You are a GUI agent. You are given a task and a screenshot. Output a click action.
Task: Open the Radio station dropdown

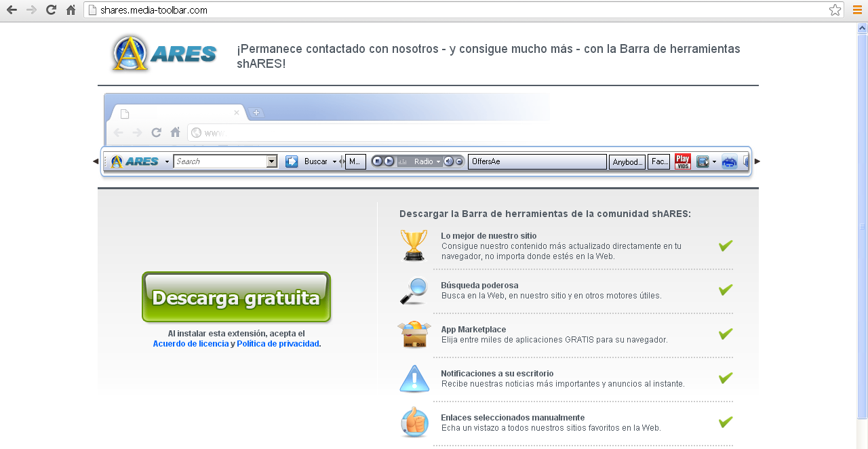[x=439, y=161]
